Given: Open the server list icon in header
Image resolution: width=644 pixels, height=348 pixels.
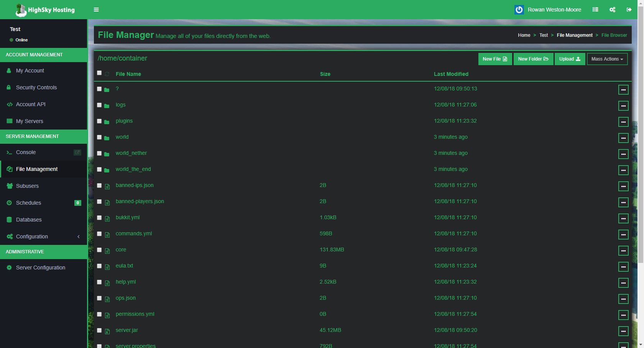Looking at the screenshot, I should [x=595, y=10].
